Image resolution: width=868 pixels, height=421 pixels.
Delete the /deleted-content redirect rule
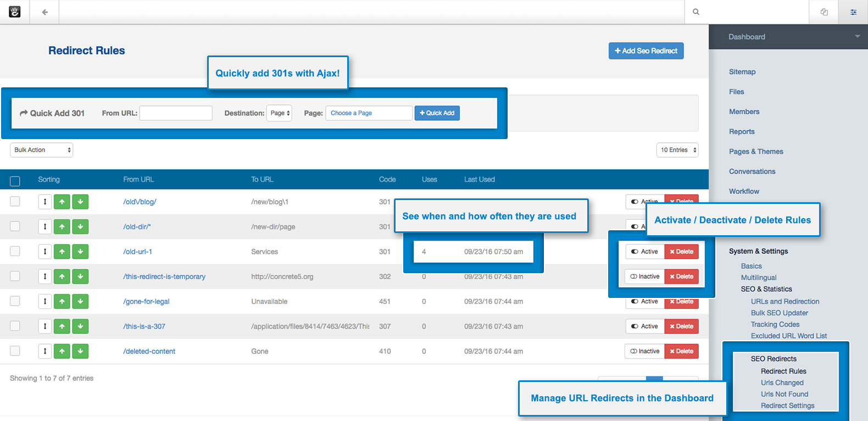(x=682, y=351)
